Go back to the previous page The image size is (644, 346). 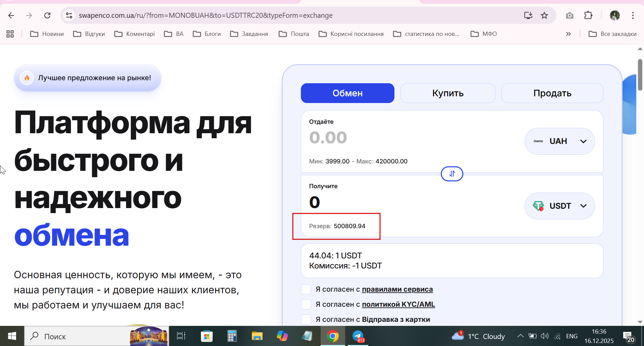pyautogui.click(x=11, y=15)
